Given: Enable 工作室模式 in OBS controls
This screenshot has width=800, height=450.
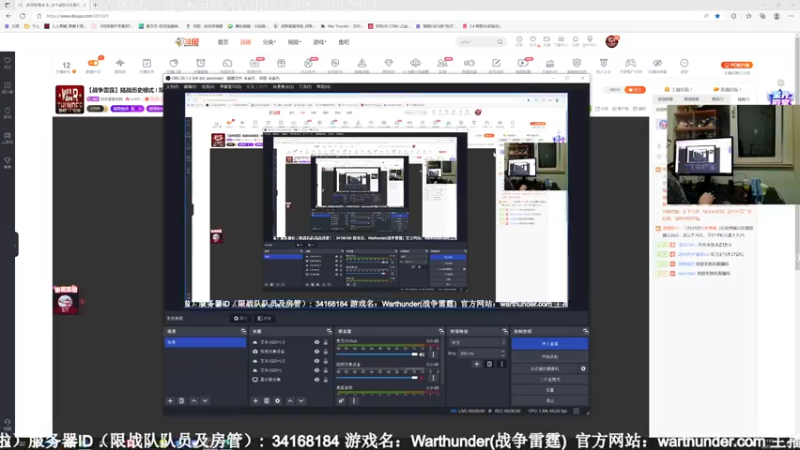Looking at the screenshot, I should 549,380.
